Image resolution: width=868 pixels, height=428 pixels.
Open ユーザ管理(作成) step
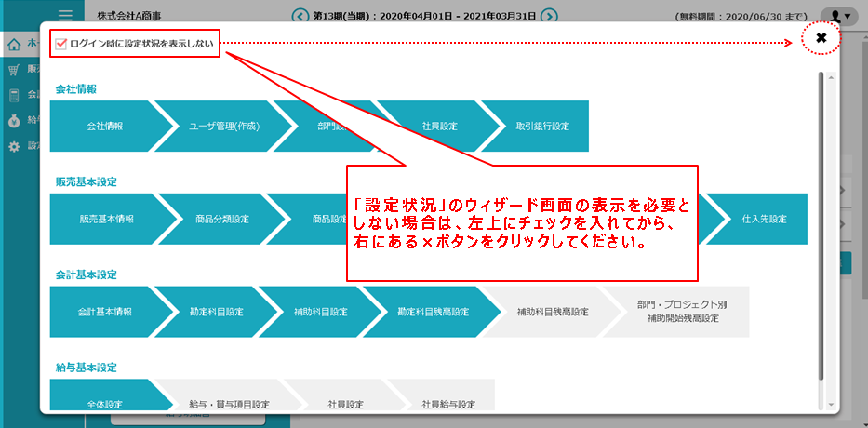224,127
